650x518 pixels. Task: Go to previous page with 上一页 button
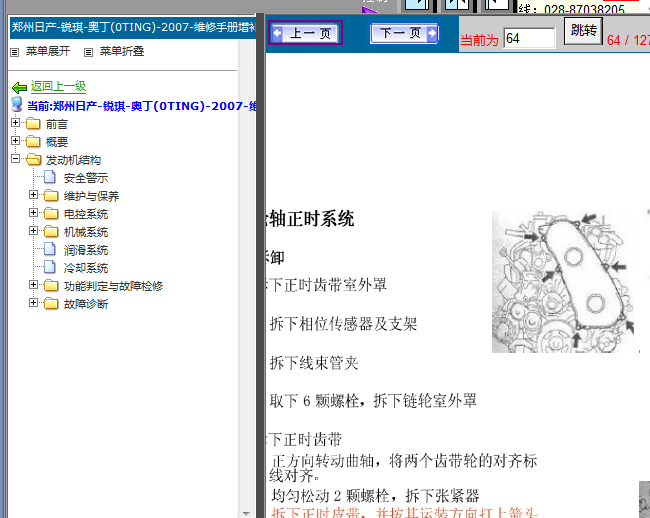tap(305, 33)
